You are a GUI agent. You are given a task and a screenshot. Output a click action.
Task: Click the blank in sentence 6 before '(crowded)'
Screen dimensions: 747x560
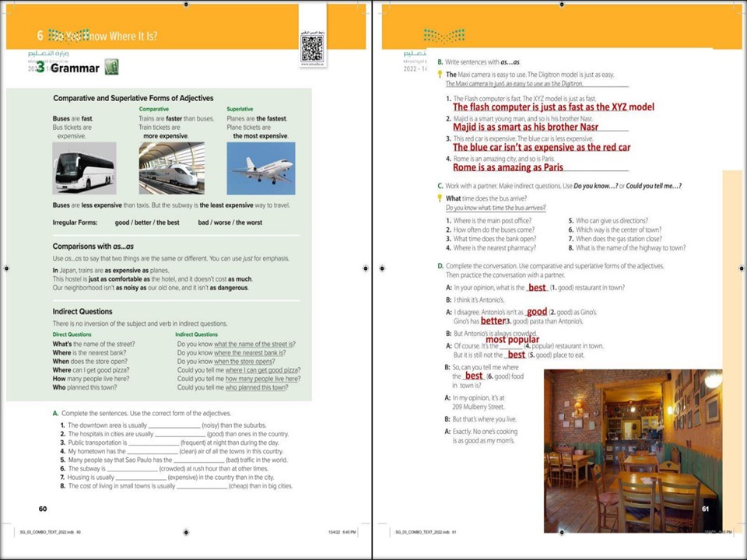(x=131, y=469)
